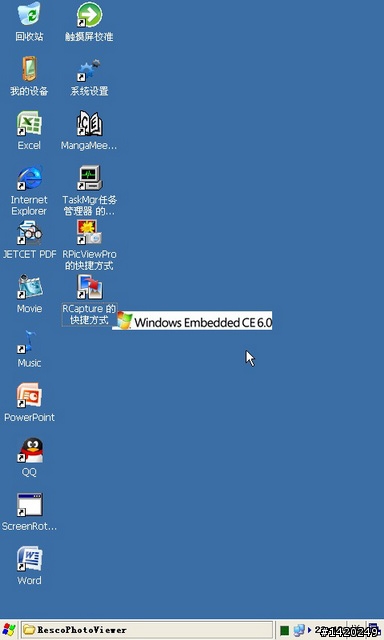384x640 pixels.
Task: Open the touchscreen calibration (触摸屏校准) shortcut
Action: pos(89,15)
